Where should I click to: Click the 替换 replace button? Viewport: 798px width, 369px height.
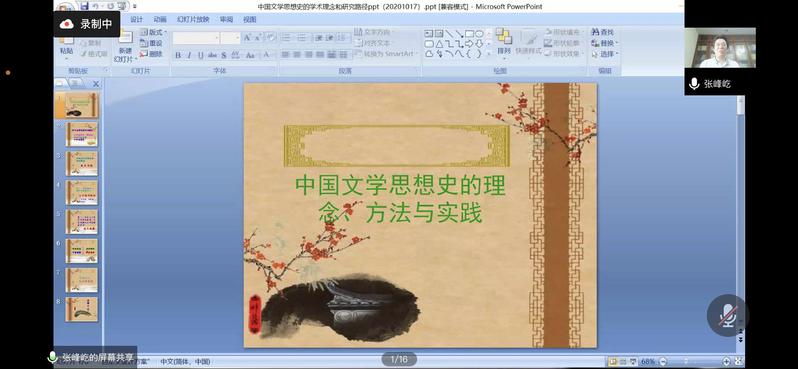point(605,43)
